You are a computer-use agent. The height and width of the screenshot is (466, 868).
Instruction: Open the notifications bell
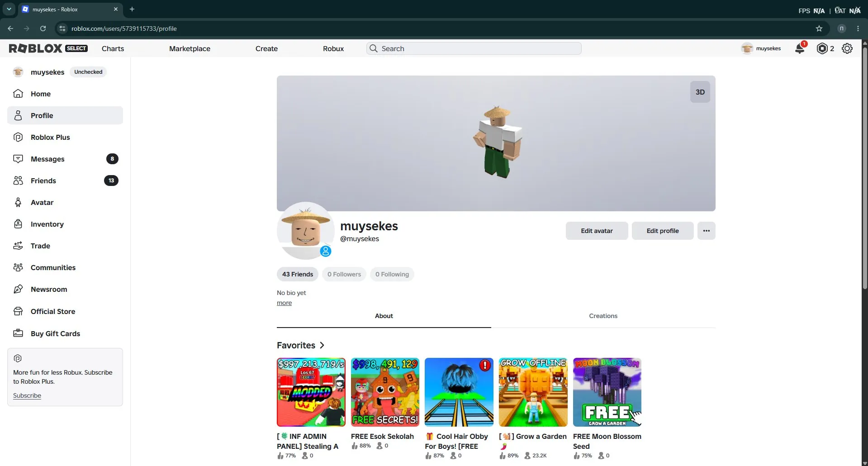[800, 48]
